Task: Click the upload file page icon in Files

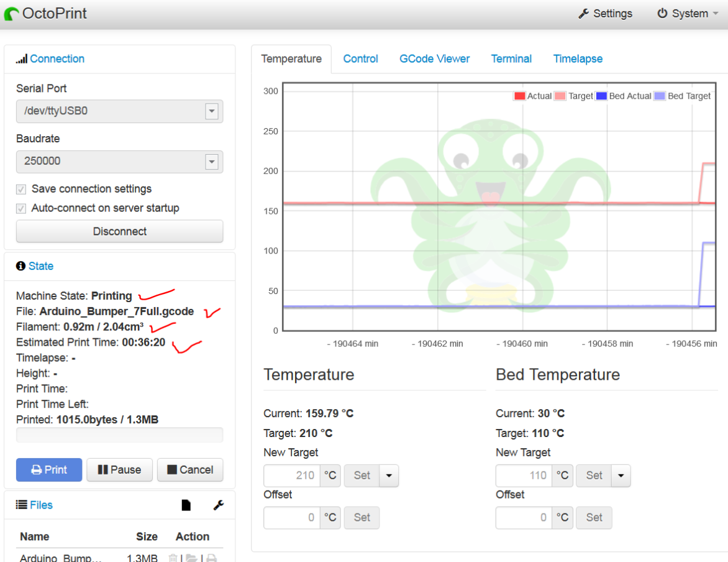Action: (x=186, y=505)
